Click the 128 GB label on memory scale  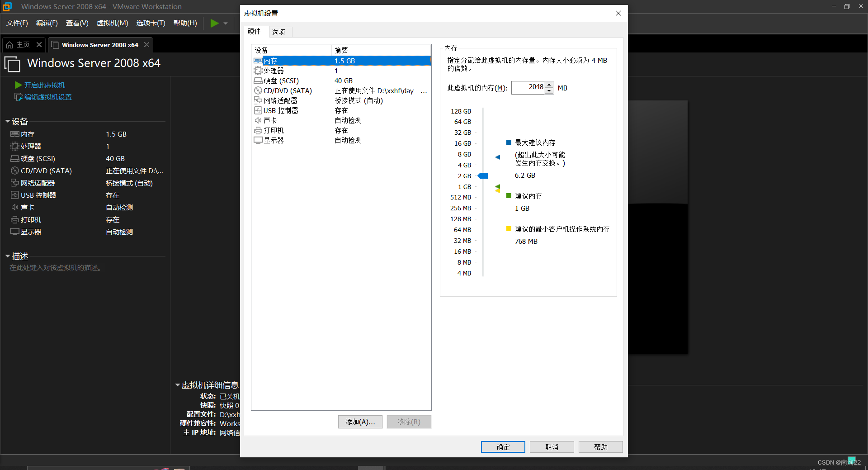461,111
